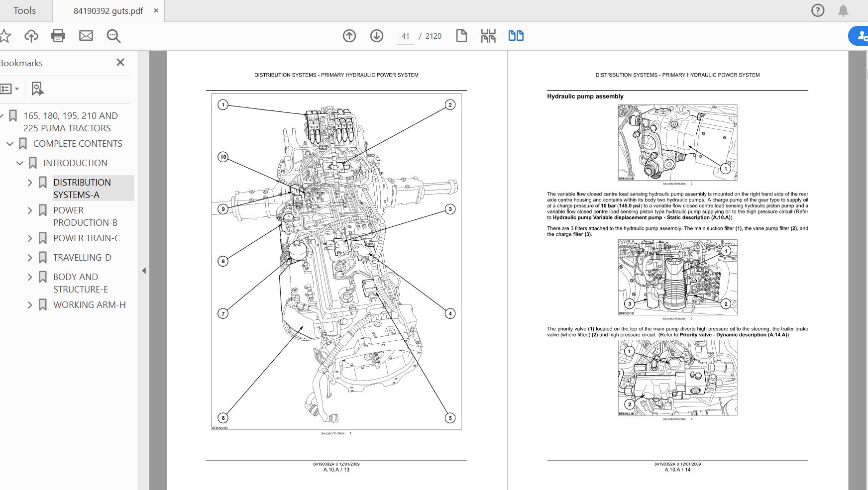Viewport: 868px width, 490px height.
Task: Click the print icon in toolbar
Action: [58, 36]
